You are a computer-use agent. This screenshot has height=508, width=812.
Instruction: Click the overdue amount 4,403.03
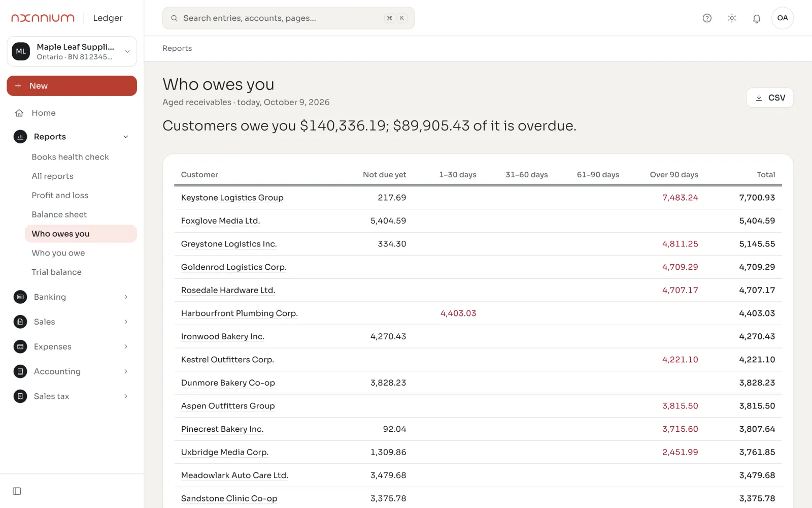pos(458,313)
